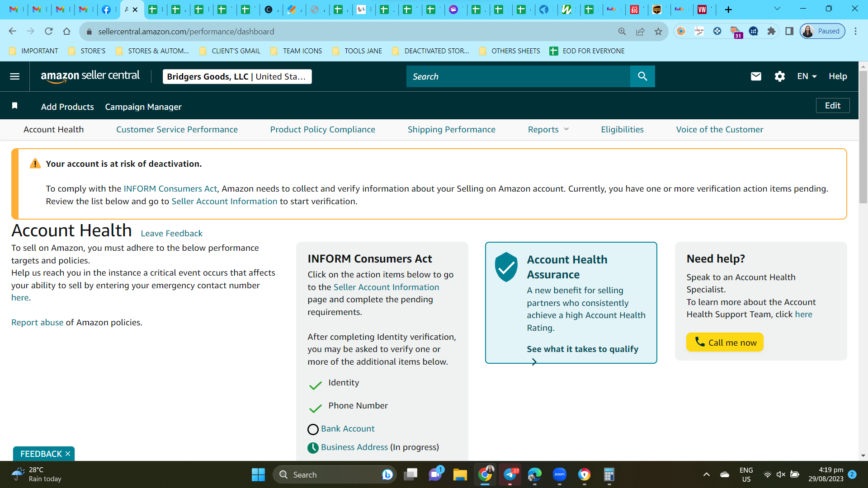This screenshot has height=488, width=868.
Task: Open the EN language dropdown
Action: (807, 76)
